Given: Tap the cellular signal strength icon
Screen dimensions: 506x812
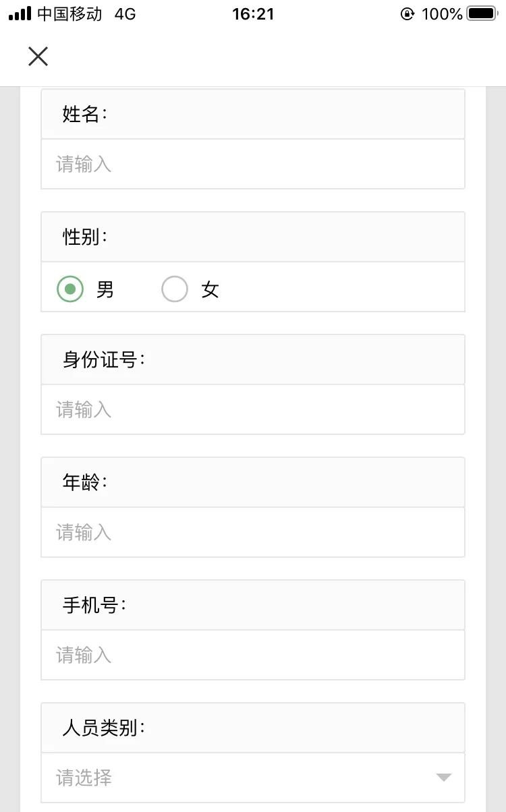Looking at the screenshot, I should tap(20, 13).
